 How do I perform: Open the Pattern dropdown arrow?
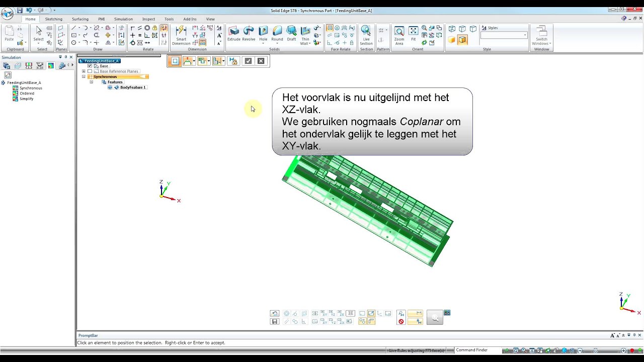(386, 31)
